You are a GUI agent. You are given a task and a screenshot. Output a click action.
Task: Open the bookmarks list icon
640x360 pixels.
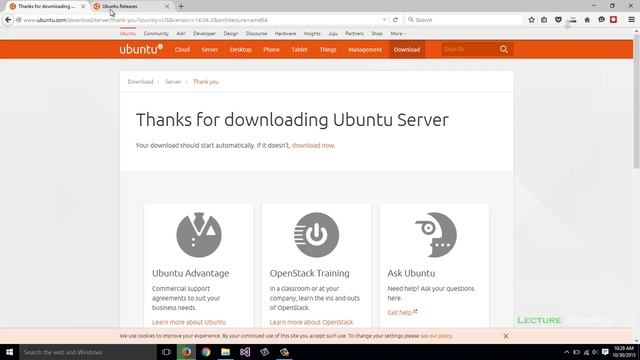[544, 20]
